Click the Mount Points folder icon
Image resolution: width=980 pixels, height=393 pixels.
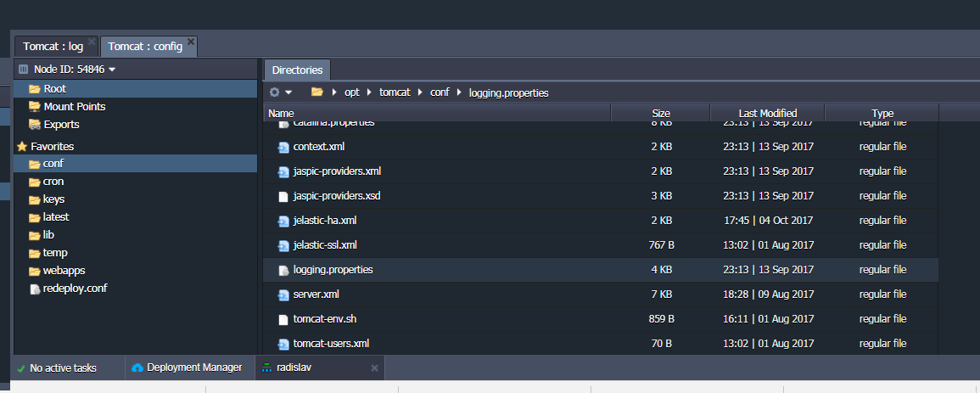click(35, 106)
